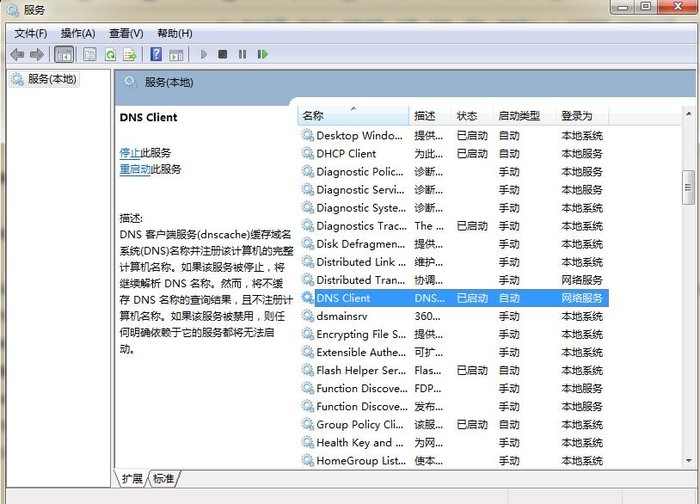The image size is (700, 504).
Task: Stop the service with the toolbar stop icon
Action: coord(222,54)
